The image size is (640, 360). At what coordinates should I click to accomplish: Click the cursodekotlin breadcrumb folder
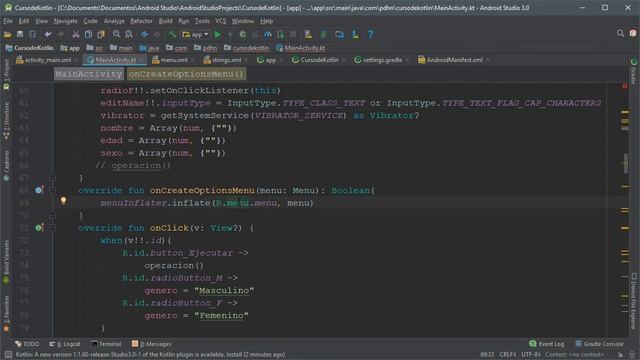tap(247, 48)
